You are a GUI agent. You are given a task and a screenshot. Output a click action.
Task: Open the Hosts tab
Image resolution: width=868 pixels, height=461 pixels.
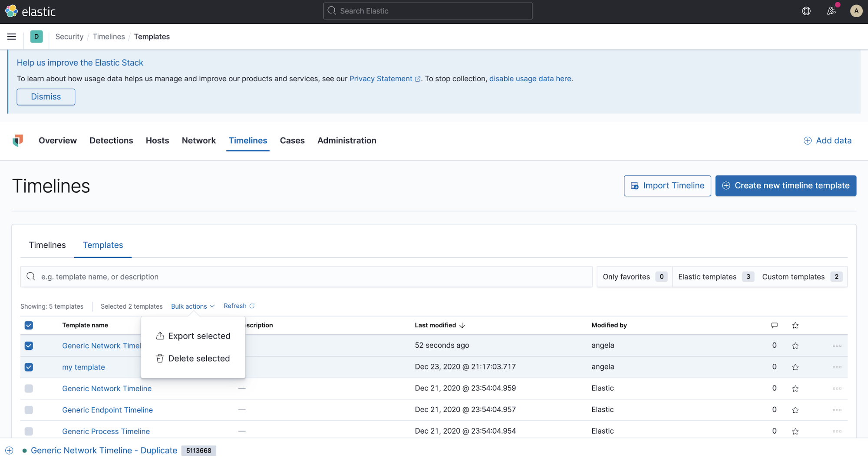click(157, 141)
